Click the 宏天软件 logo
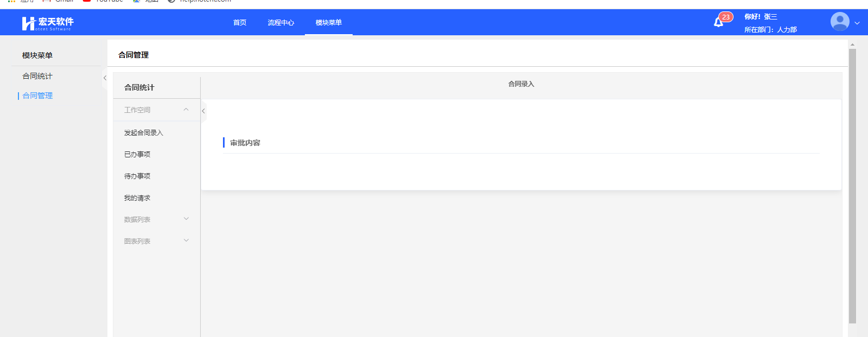This screenshot has height=337, width=868. 48,23
